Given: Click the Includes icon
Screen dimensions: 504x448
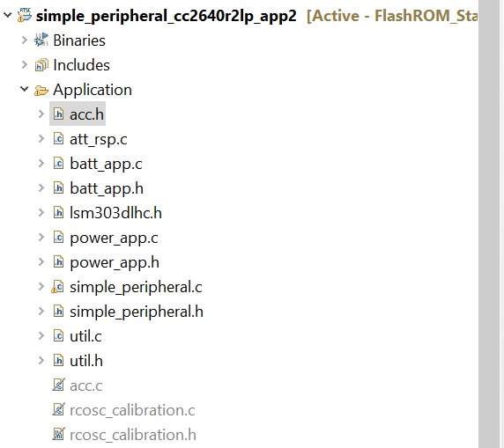Looking at the screenshot, I should click(x=41, y=65).
